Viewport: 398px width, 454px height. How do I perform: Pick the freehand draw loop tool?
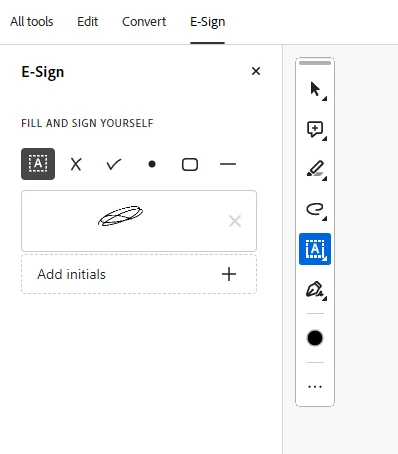click(315, 209)
